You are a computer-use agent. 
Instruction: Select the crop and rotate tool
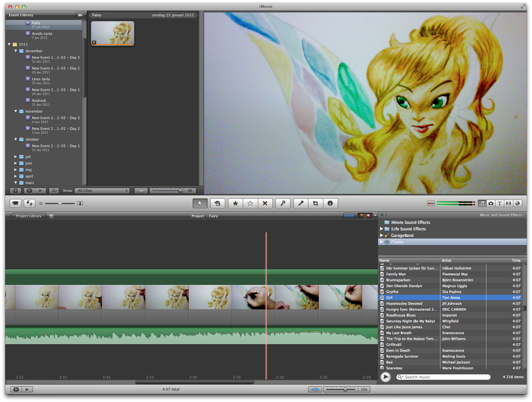pyautogui.click(x=315, y=203)
